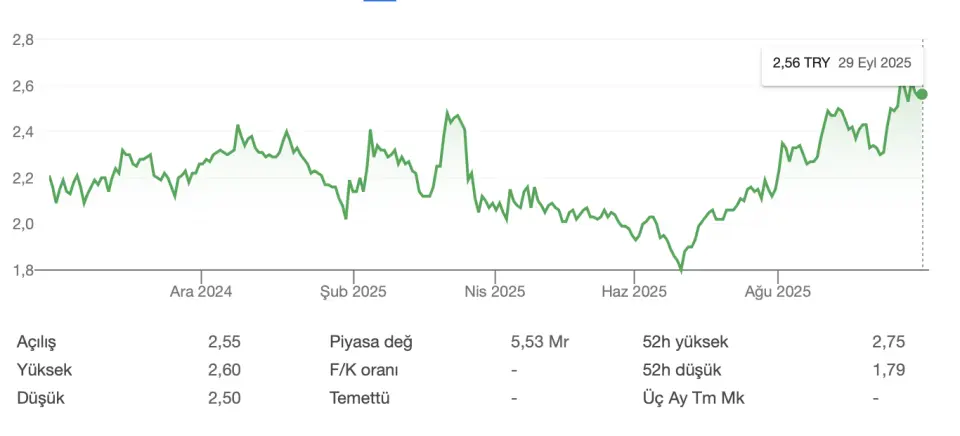Click the 2,8 y-axis label
Image resolution: width=960 pixels, height=436 pixels.
click(23, 40)
